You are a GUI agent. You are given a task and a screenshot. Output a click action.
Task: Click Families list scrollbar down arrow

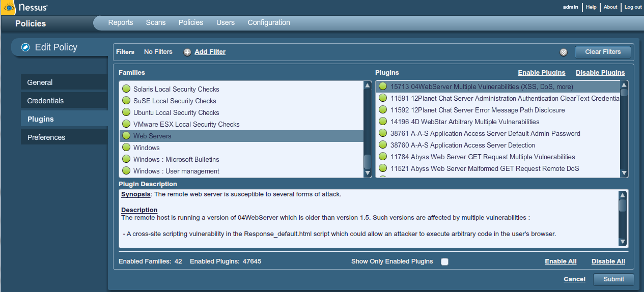click(368, 173)
